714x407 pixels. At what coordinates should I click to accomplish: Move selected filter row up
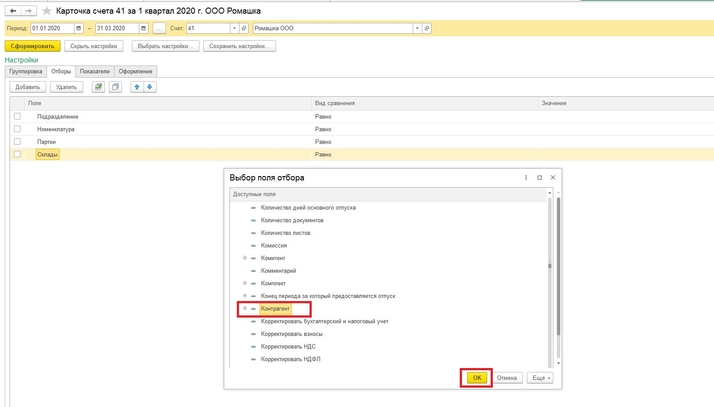[138, 87]
